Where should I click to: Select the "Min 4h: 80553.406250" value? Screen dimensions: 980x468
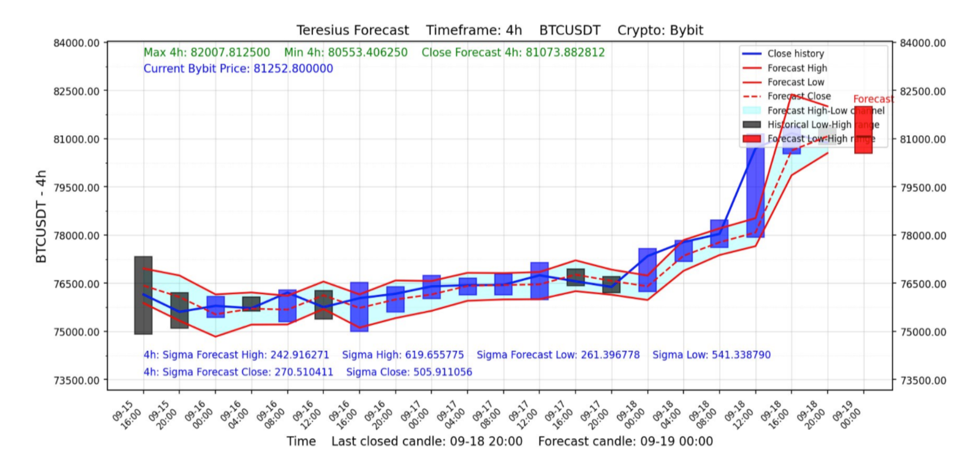[346, 52]
